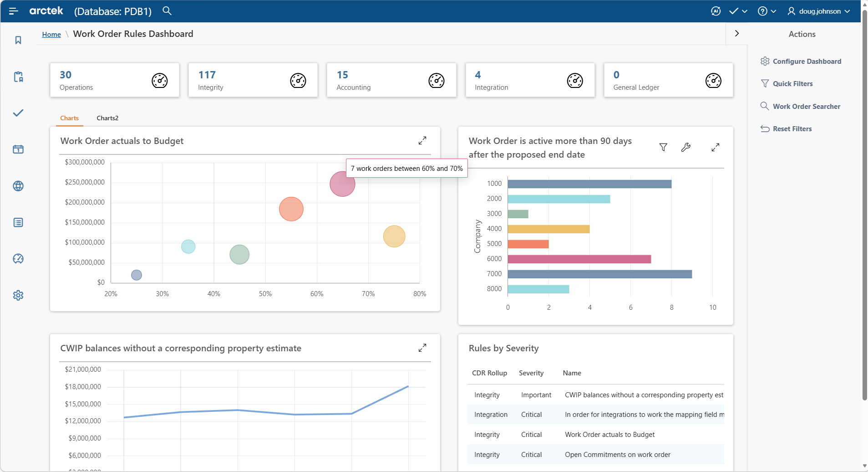Click the company 3000 bar
Image resolution: width=868 pixels, height=472 pixels.
click(518, 214)
